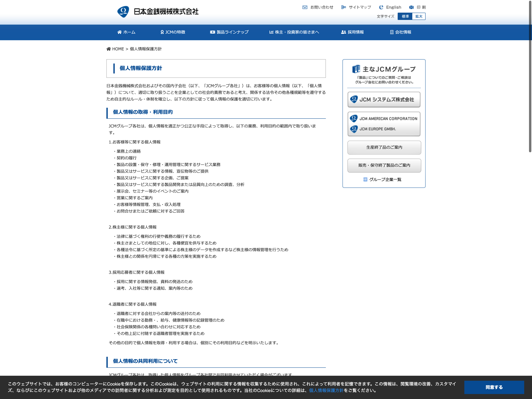Follow 個人情報保護方針 link in cookie banner
Screen dimensions: 532x399
click(326, 390)
